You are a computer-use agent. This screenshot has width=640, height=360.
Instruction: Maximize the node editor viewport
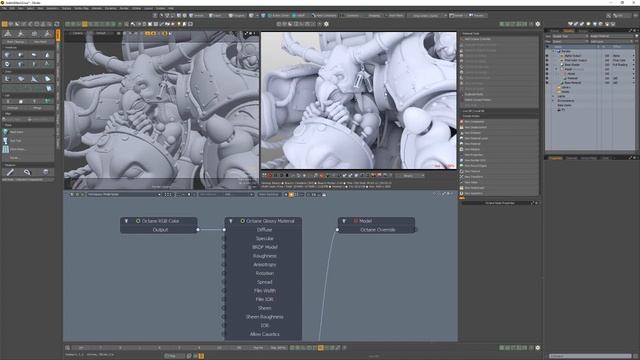444,194
